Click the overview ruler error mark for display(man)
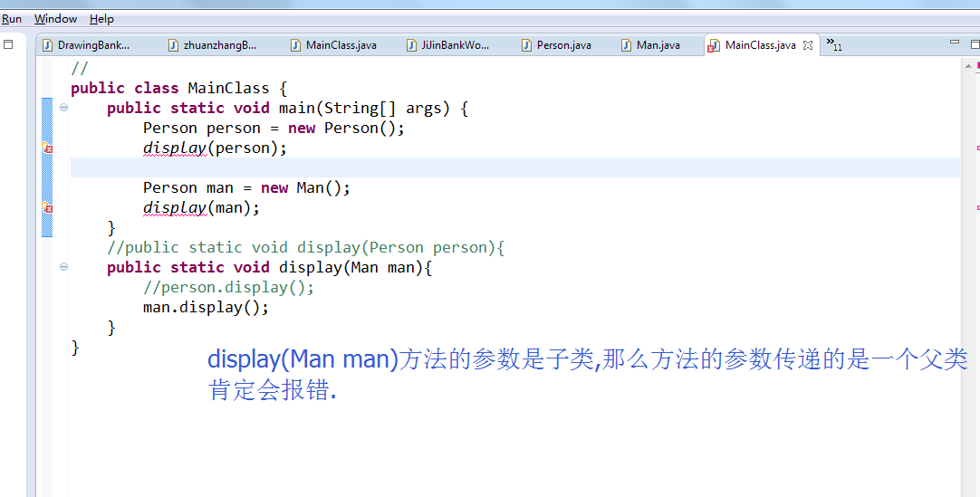The image size is (980, 497). [x=977, y=207]
